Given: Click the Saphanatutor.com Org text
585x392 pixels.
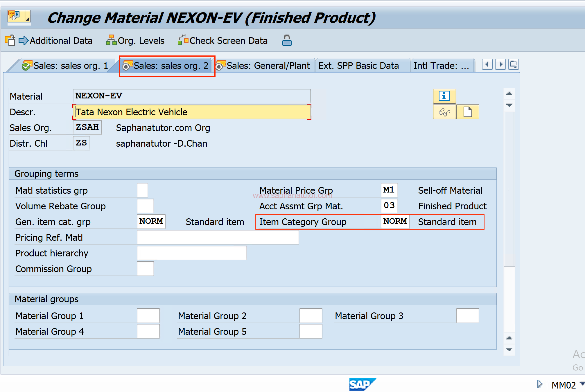Looking at the screenshot, I should click(x=163, y=128).
